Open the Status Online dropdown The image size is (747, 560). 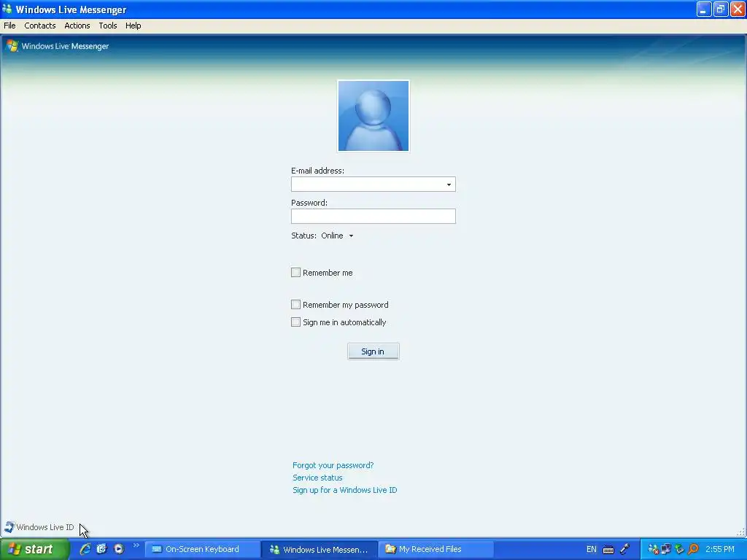point(338,236)
